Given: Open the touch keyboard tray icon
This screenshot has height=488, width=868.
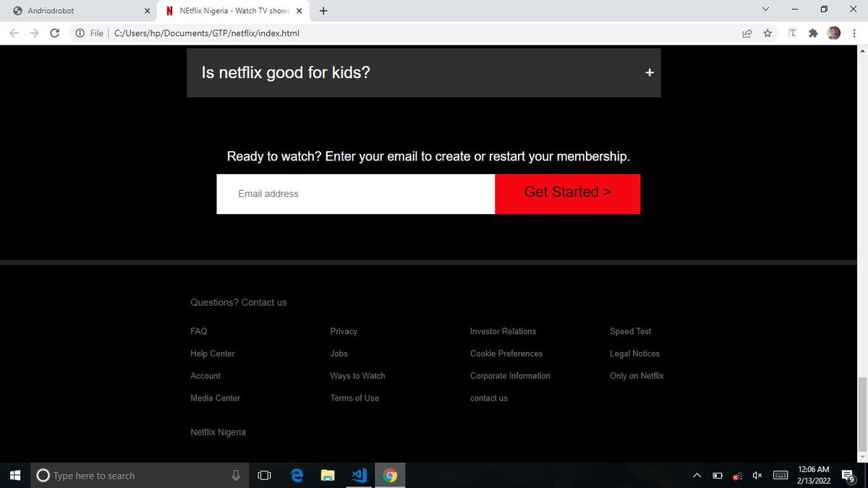Looking at the screenshot, I should [780, 475].
